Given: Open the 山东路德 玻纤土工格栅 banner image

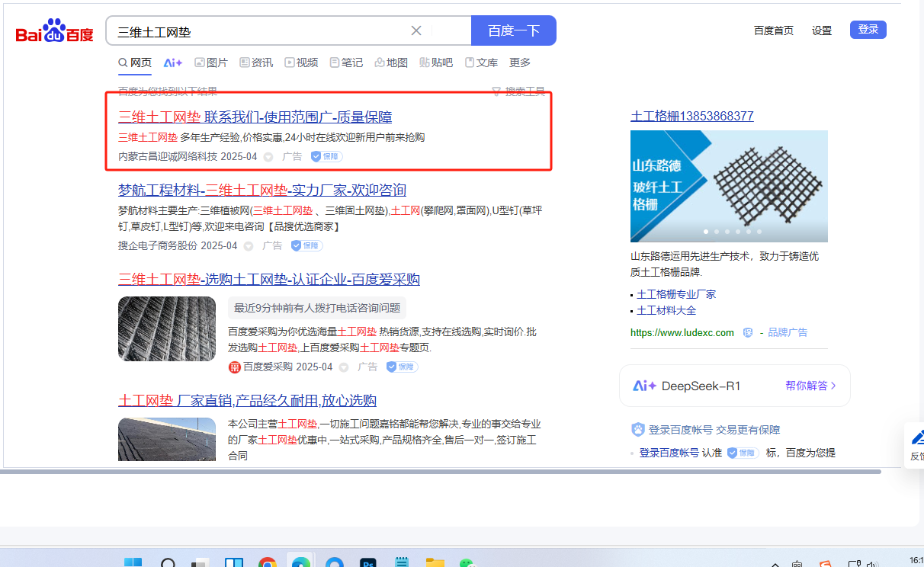Looking at the screenshot, I should click(x=729, y=186).
